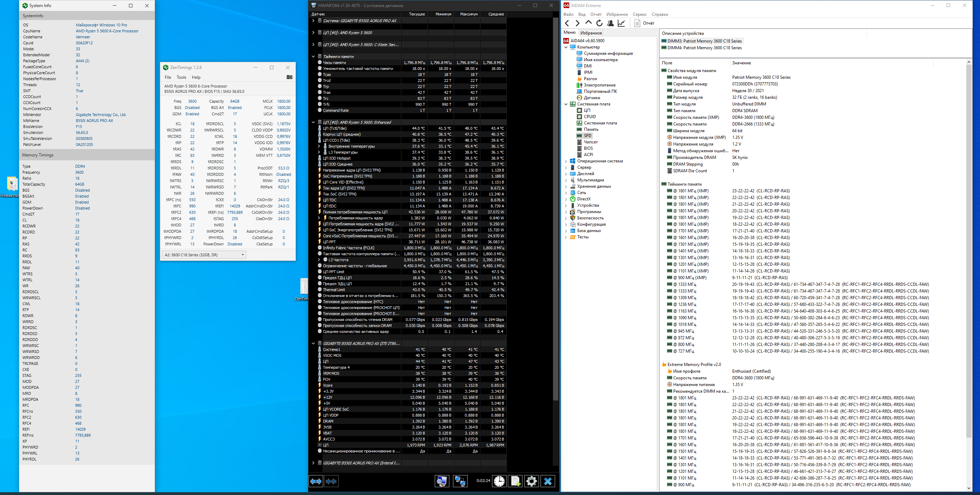Collapse the Компьютер tree node in AIDA64
The image size is (980, 495).
click(566, 47)
